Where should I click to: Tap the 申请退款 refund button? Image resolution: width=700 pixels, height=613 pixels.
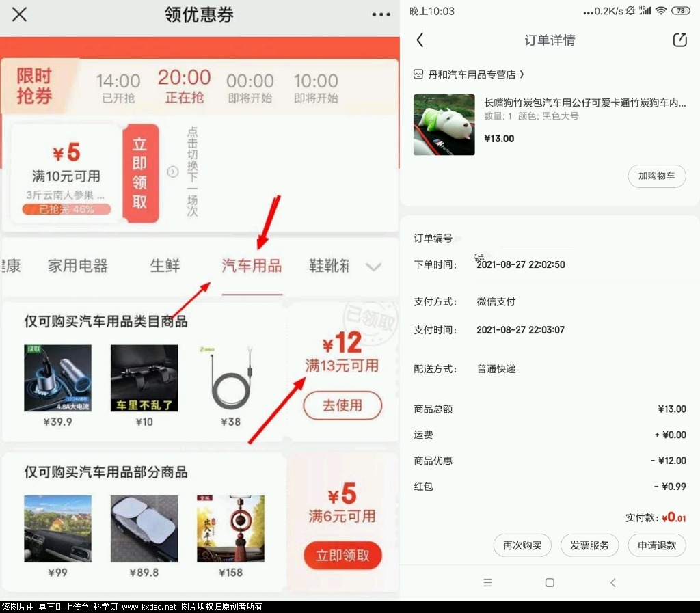656,545
